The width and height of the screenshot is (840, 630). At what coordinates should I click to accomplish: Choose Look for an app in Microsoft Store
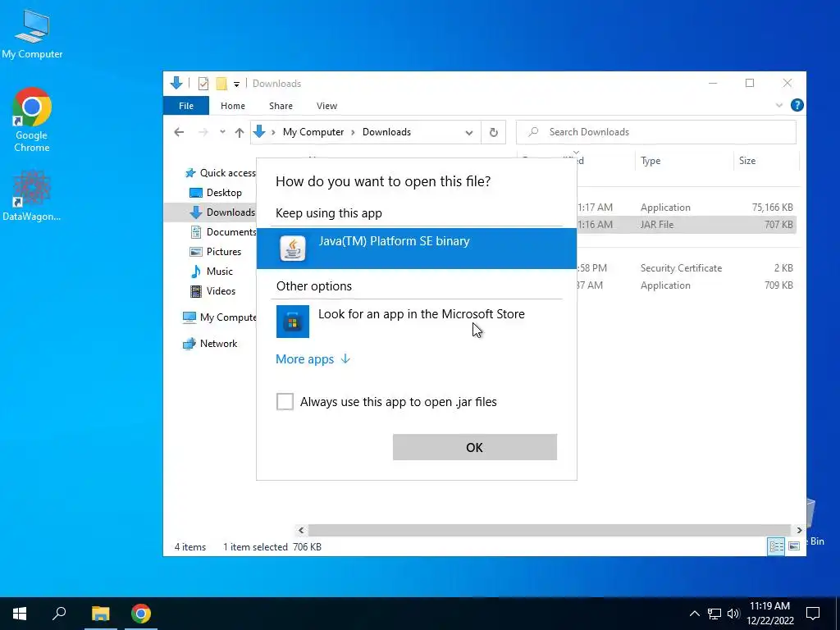coord(416,321)
